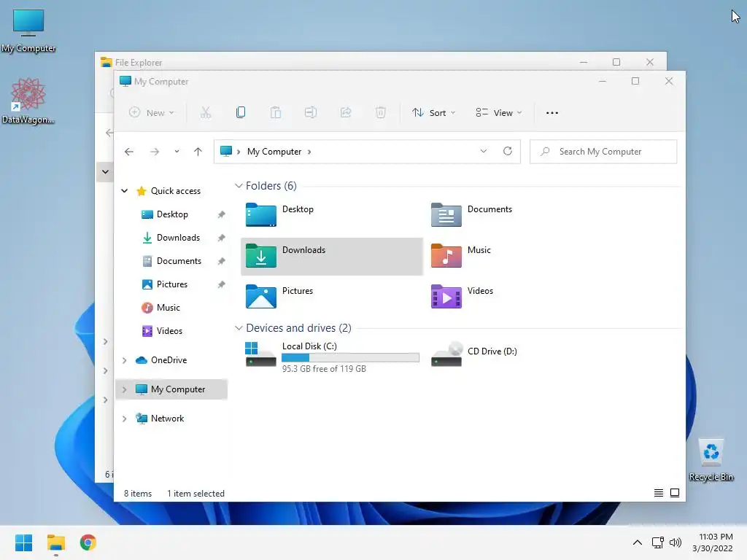Click the '8 items' status bar text
747x560 pixels.
(138, 494)
